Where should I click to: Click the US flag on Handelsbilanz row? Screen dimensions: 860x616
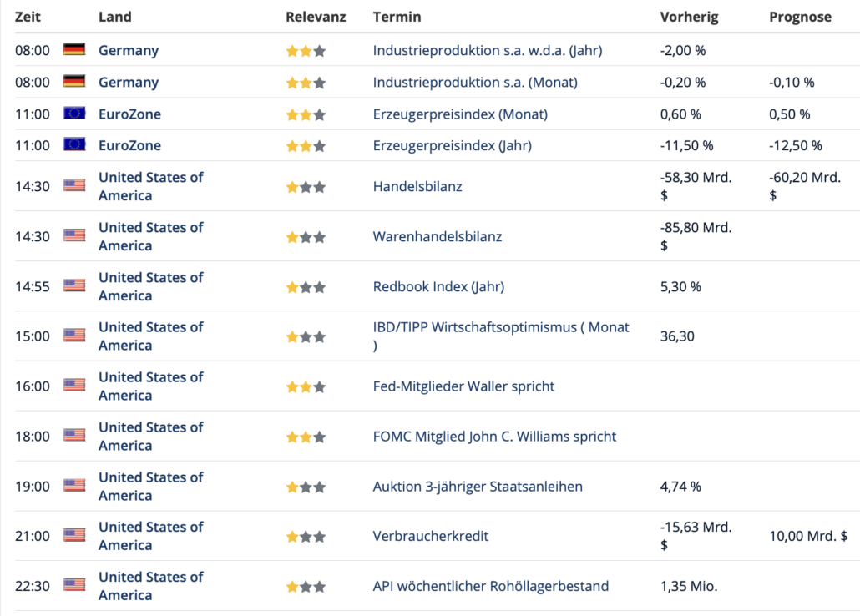74,186
